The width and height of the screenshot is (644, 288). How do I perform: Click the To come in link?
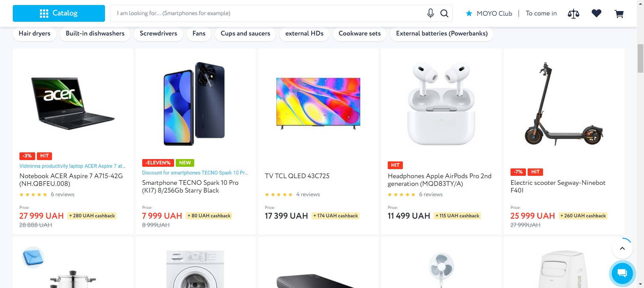[541, 13]
